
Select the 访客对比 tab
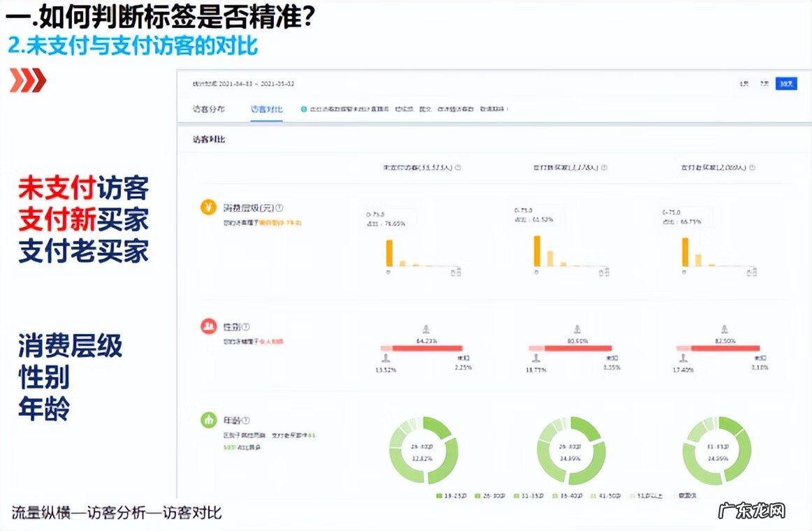pos(266,110)
